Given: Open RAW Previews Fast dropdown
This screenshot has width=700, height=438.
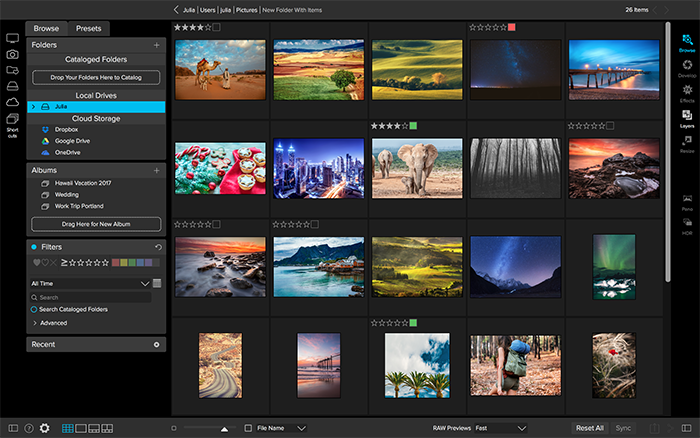Looking at the screenshot, I should (500, 428).
